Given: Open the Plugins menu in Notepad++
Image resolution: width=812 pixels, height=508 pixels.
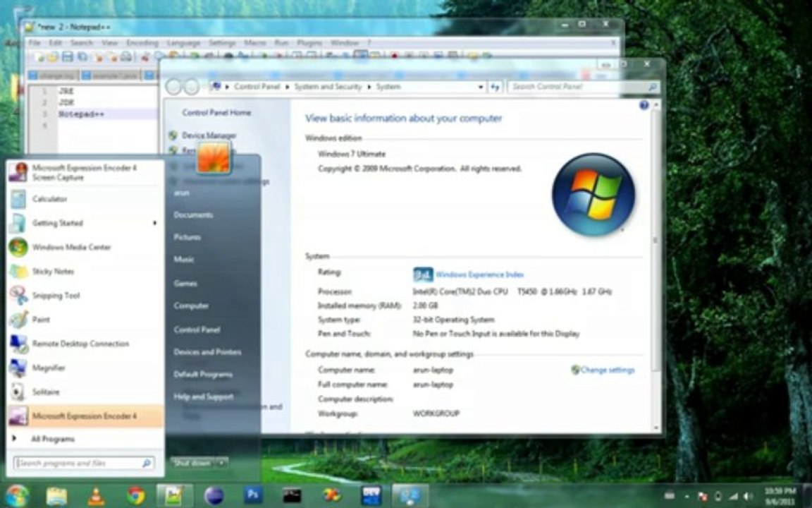Looking at the screenshot, I should point(309,42).
